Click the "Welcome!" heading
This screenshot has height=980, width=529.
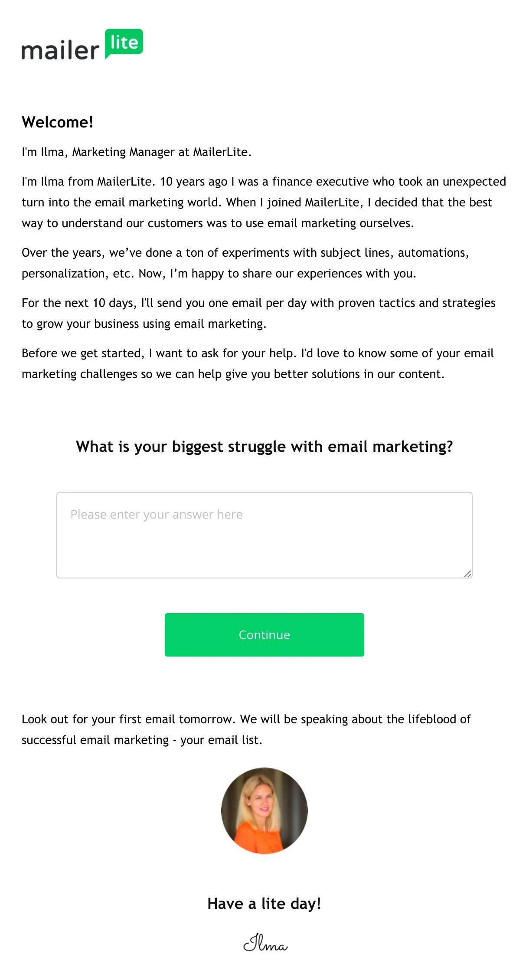[x=58, y=122]
